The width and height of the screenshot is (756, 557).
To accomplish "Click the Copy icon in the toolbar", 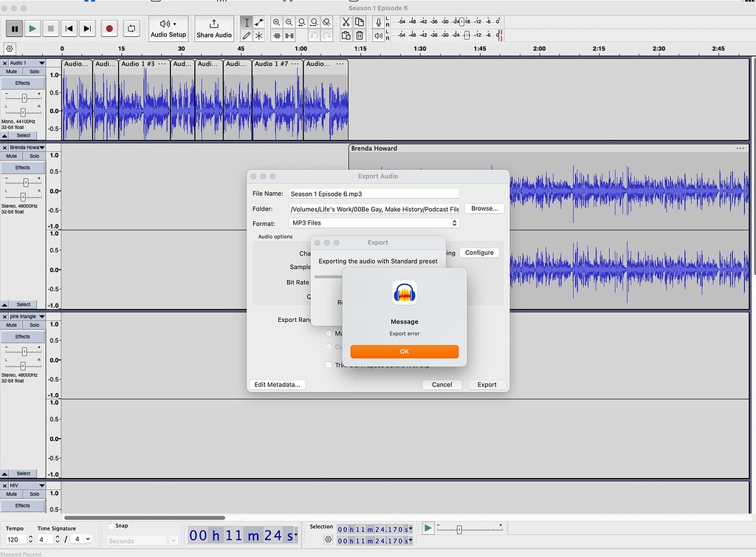I will 360,22.
